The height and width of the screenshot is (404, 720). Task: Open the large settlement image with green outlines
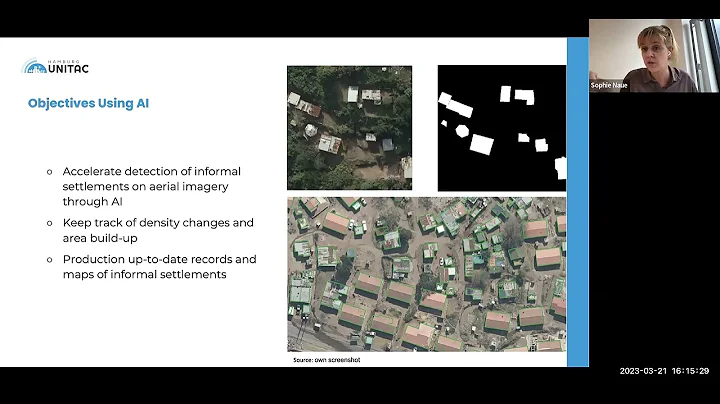tap(427, 275)
